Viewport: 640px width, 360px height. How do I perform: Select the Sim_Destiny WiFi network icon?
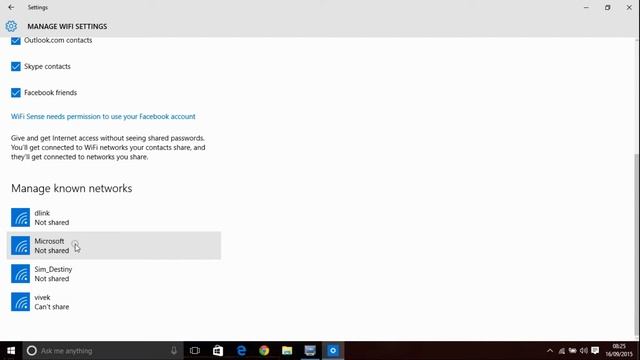point(20,274)
